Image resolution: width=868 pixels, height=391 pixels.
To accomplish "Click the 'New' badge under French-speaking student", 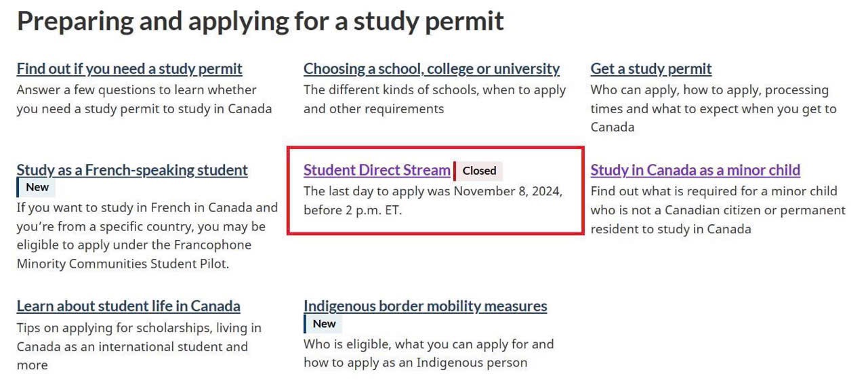I will (x=37, y=188).
